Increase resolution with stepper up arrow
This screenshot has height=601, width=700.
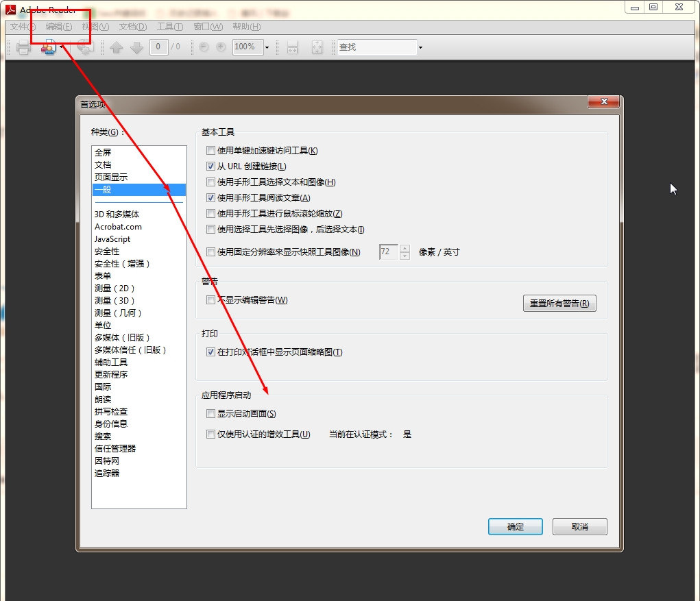point(405,248)
